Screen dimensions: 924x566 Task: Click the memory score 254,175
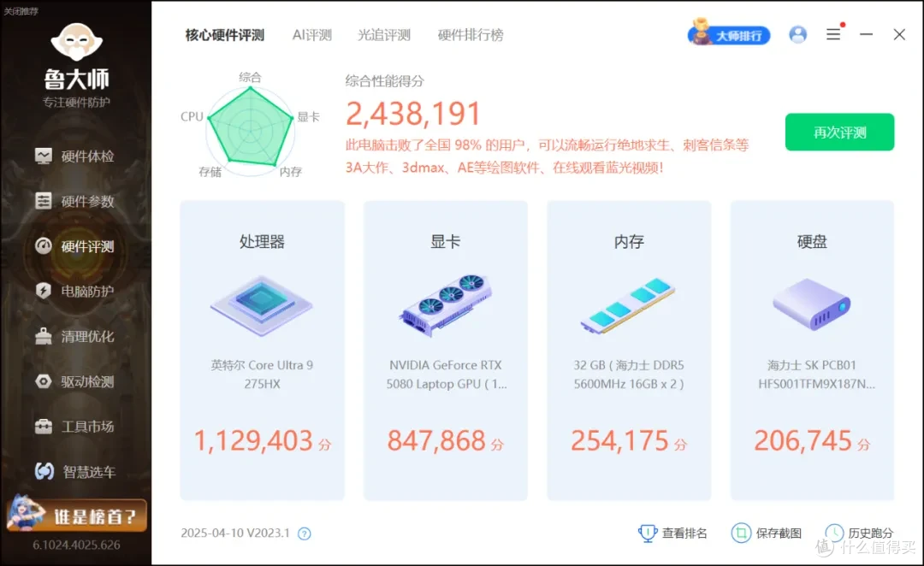coord(619,440)
